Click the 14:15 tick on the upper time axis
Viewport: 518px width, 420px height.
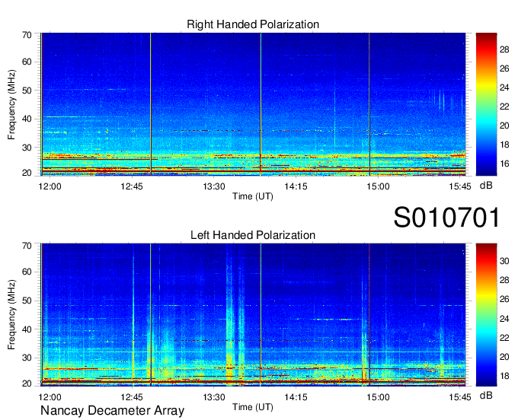point(296,186)
